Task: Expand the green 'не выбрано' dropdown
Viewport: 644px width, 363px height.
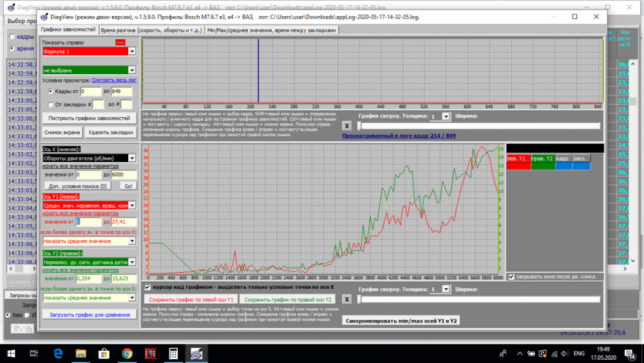Action: coord(132,70)
